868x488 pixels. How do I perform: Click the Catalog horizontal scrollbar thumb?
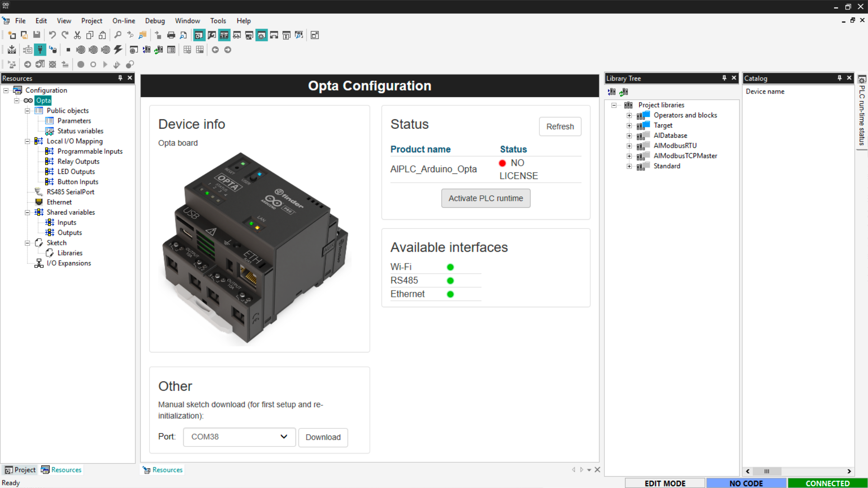click(767, 471)
